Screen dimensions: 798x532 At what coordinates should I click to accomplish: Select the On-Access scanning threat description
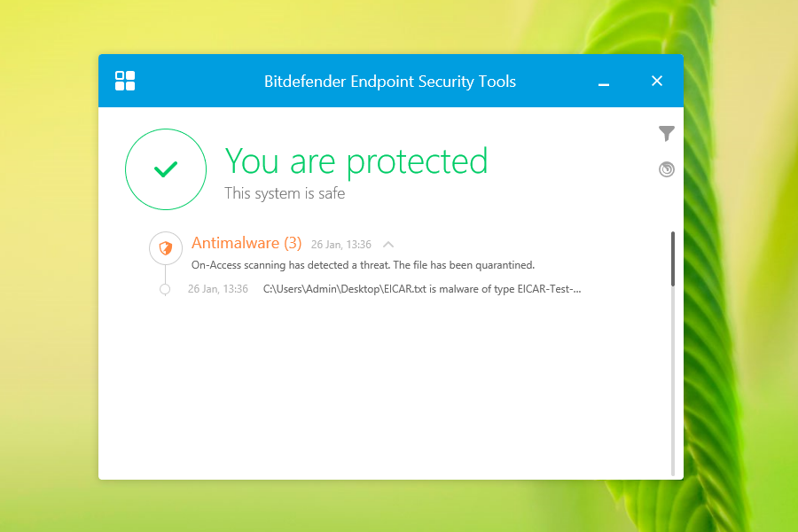(363, 265)
